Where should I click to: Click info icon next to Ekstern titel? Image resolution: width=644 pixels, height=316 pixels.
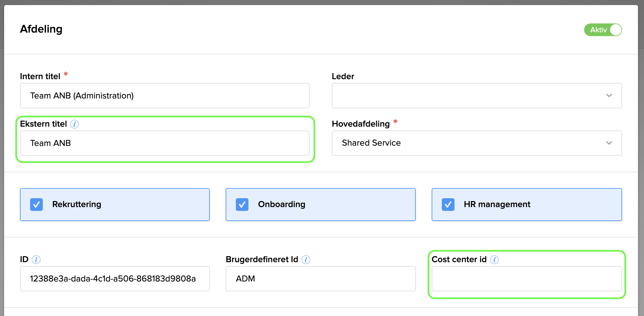tap(74, 124)
